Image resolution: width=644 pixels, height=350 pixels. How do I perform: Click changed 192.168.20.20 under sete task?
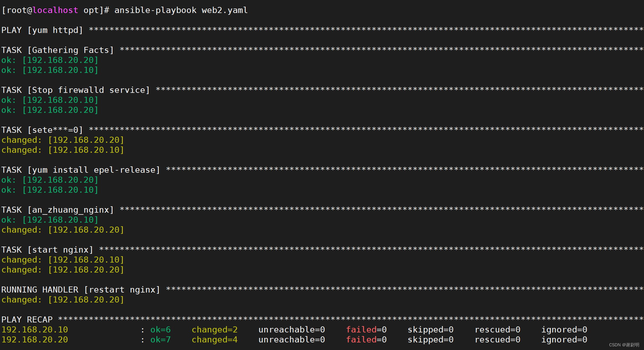(63, 140)
